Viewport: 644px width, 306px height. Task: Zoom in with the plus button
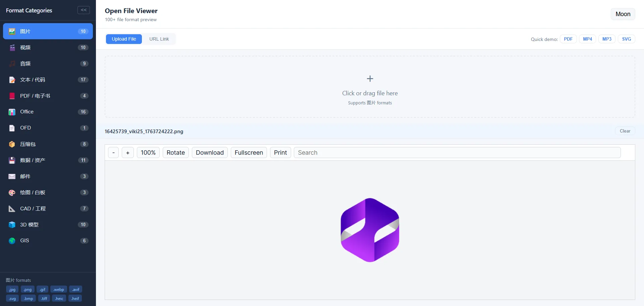(x=127, y=152)
